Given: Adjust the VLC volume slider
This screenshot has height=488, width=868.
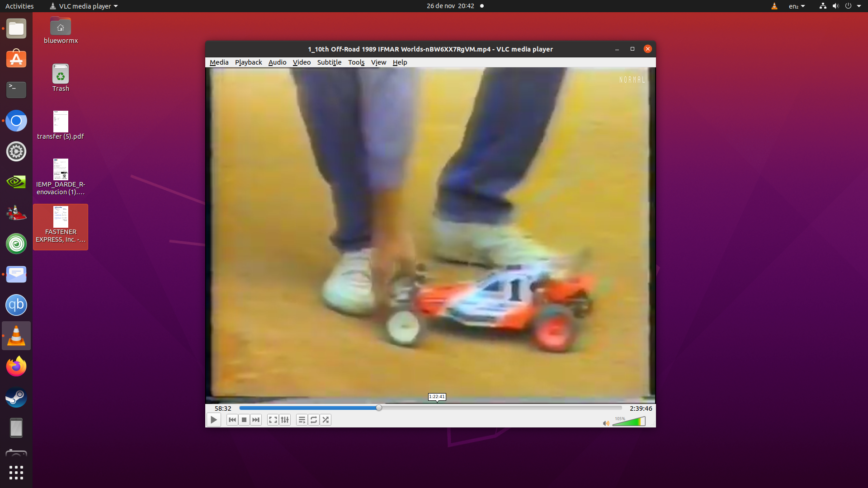Looking at the screenshot, I should pyautogui.click(x=629, y=422).
